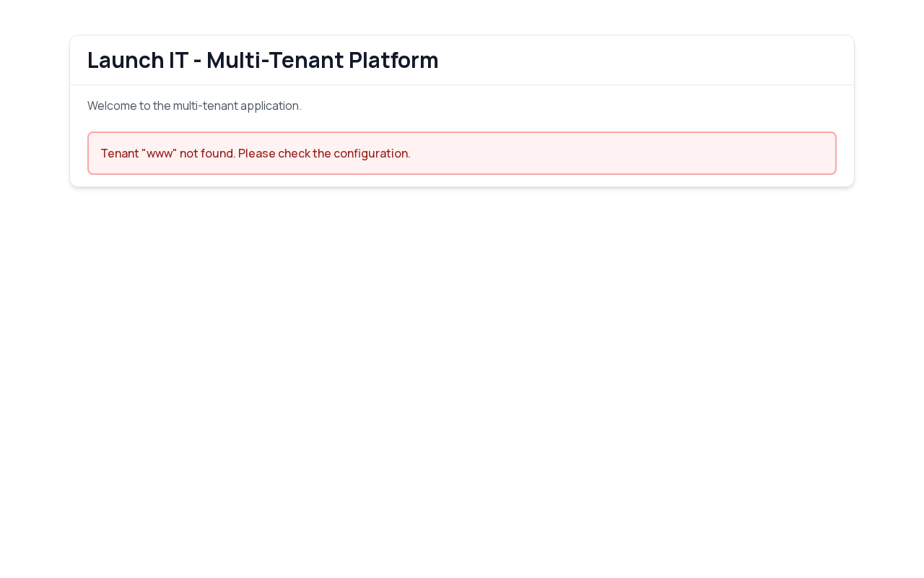Click the welcome message paragraph
This screenshot has width=924, height=578.
[x=194, y=105]
